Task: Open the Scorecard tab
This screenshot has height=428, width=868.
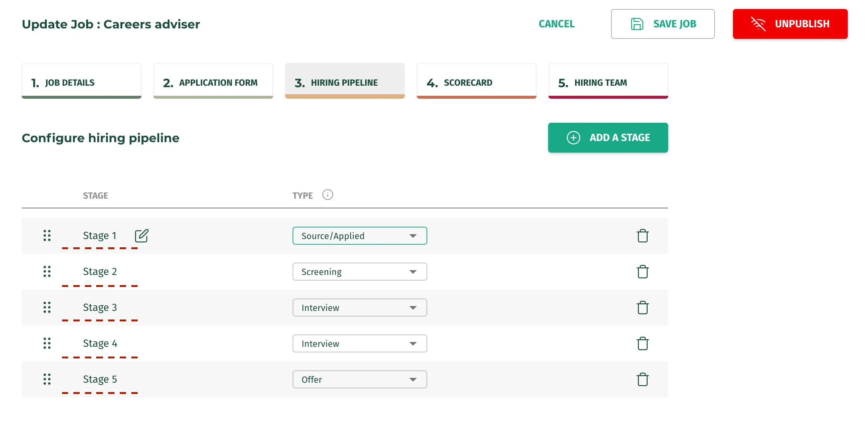Action: (477, 81)
